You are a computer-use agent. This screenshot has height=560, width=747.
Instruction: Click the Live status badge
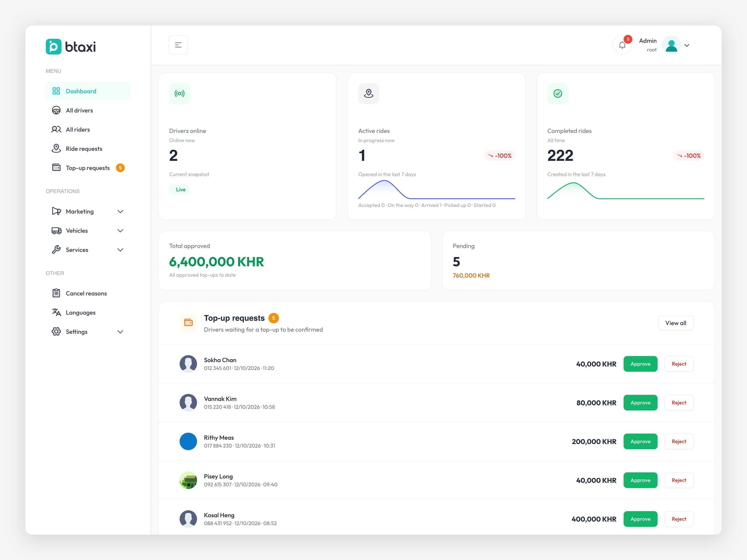(180, 190)
